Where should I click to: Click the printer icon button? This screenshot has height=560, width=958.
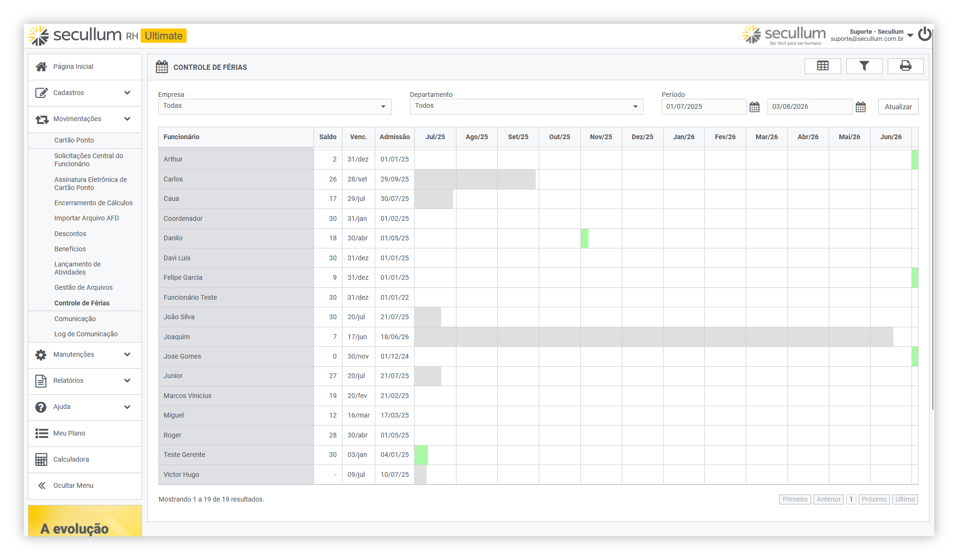pos(905,66)
